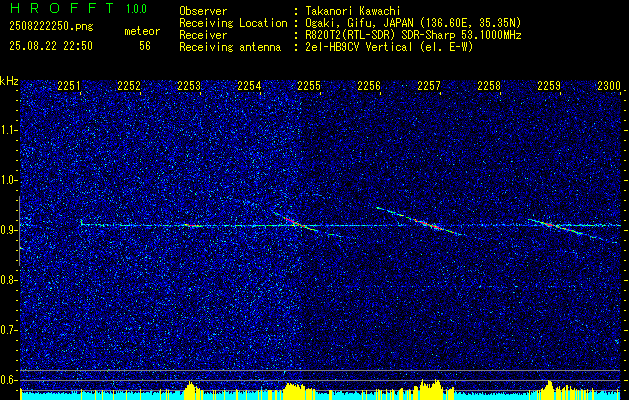The width and height of the screenshot is (629, 400).
Task: Click the red meteor echo near 2257
Action: coord(429,224)
